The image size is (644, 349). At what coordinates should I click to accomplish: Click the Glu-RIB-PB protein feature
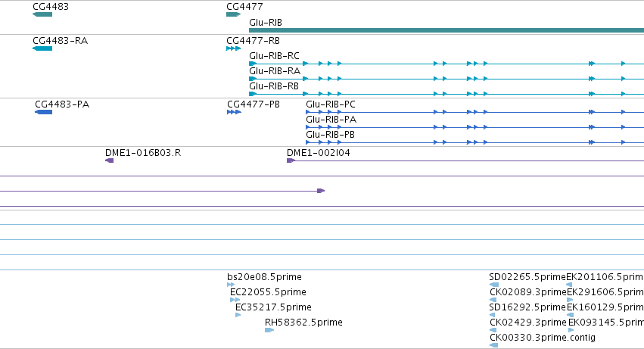coord(474,142)
